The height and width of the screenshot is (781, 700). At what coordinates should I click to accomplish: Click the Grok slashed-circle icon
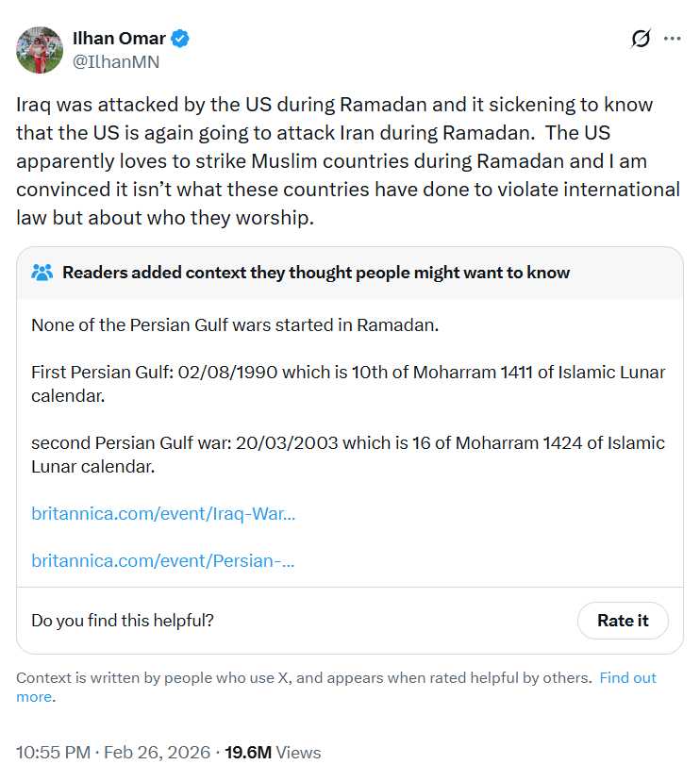[641, 39]
